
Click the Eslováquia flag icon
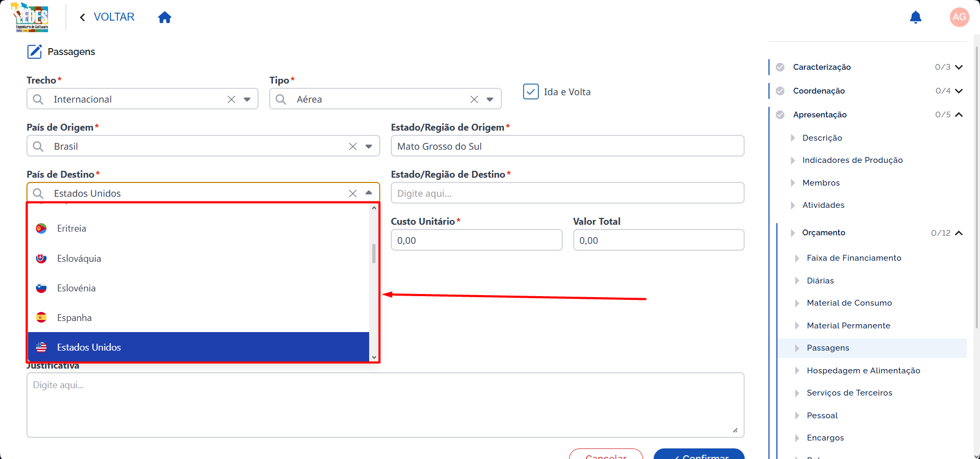41,259
